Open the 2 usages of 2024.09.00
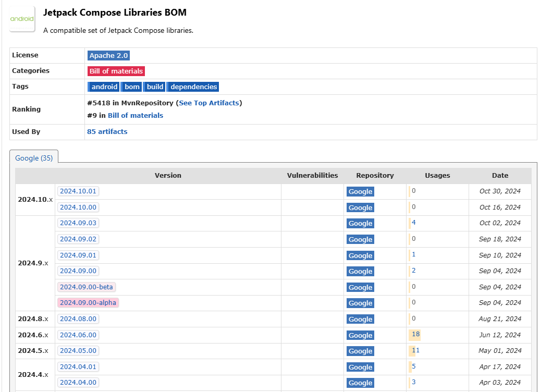The image size is (540, 392). [x=414, y=271]
